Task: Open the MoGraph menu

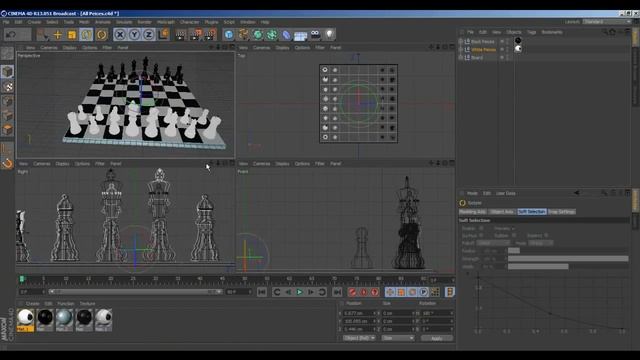Action: 166,22
